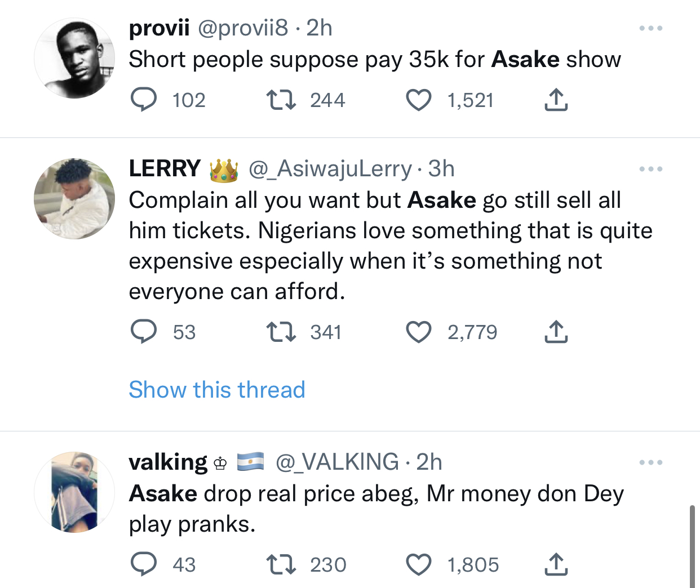
Task: Open more options on LERRY's tweet
Action: coord(651,169)
